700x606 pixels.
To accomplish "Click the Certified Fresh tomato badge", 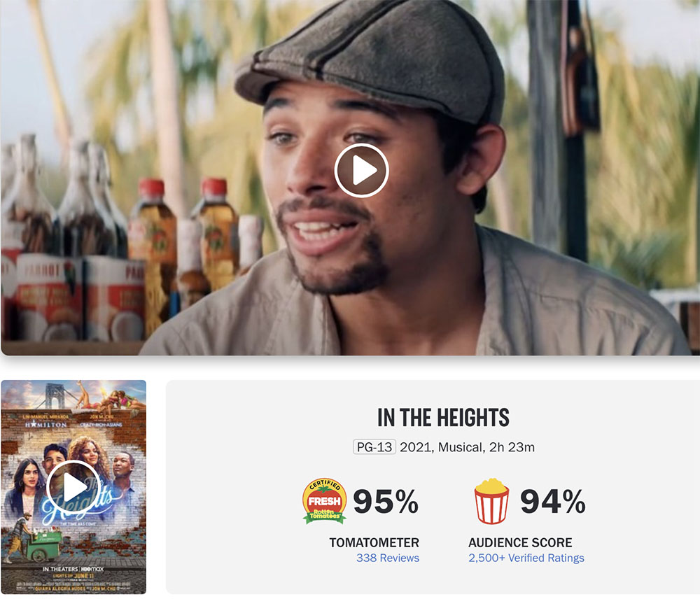I will (325, 501).
